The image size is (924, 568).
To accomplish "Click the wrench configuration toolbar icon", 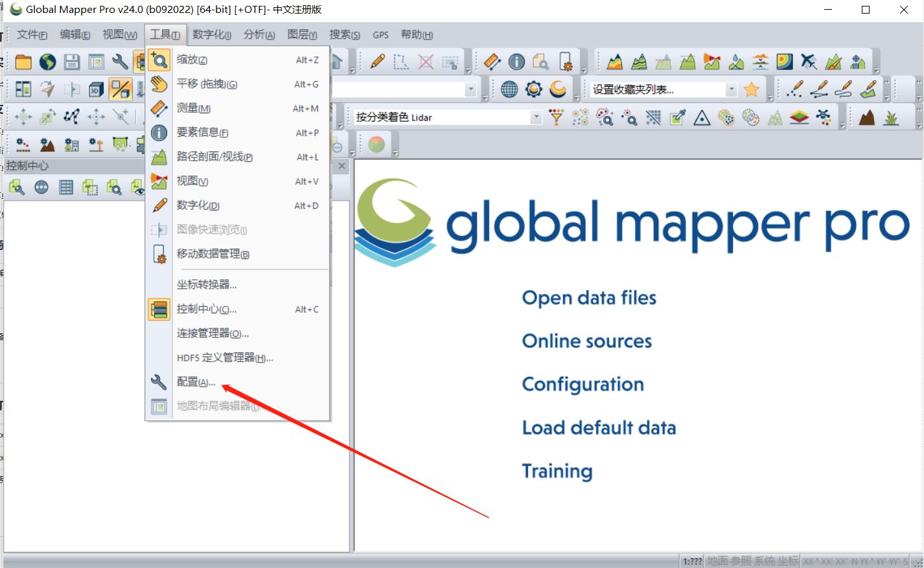I will click(x=120, y=62).
